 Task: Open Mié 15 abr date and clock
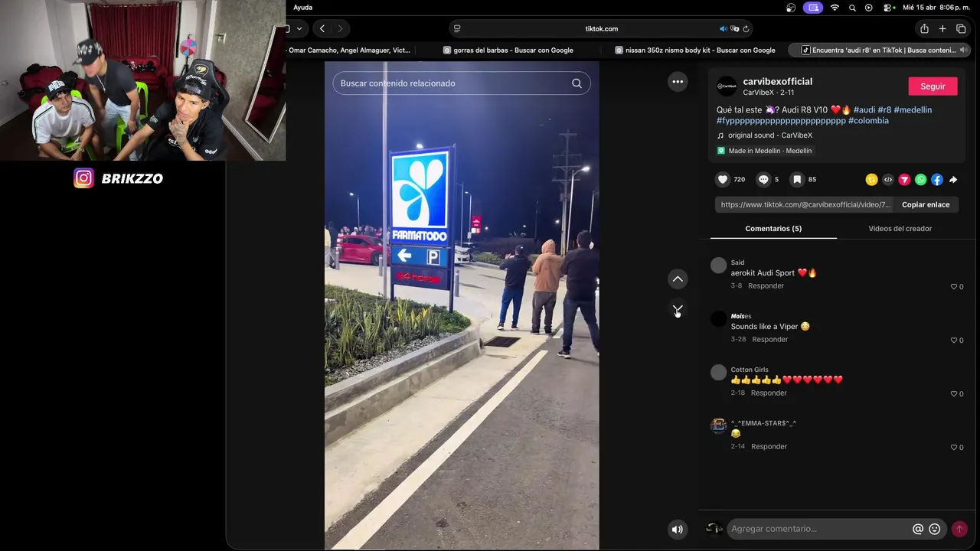(936, 8)
